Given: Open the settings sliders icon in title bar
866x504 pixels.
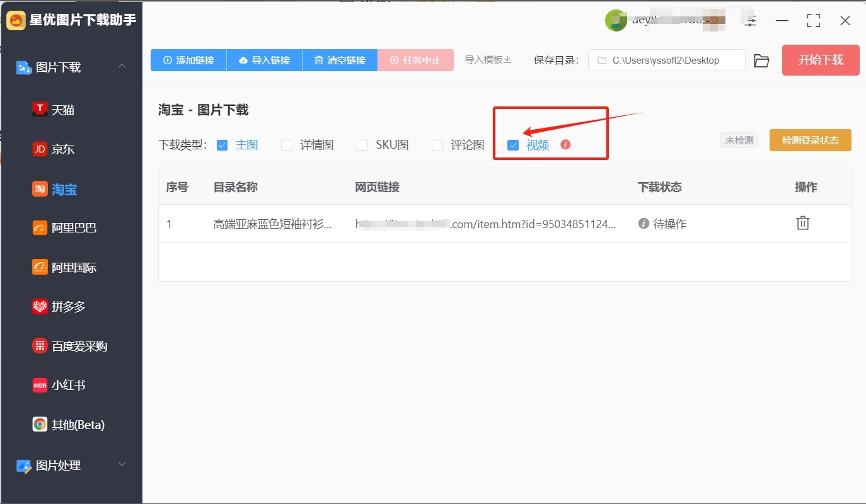Looking at the screenshot, I should [751, 21].
